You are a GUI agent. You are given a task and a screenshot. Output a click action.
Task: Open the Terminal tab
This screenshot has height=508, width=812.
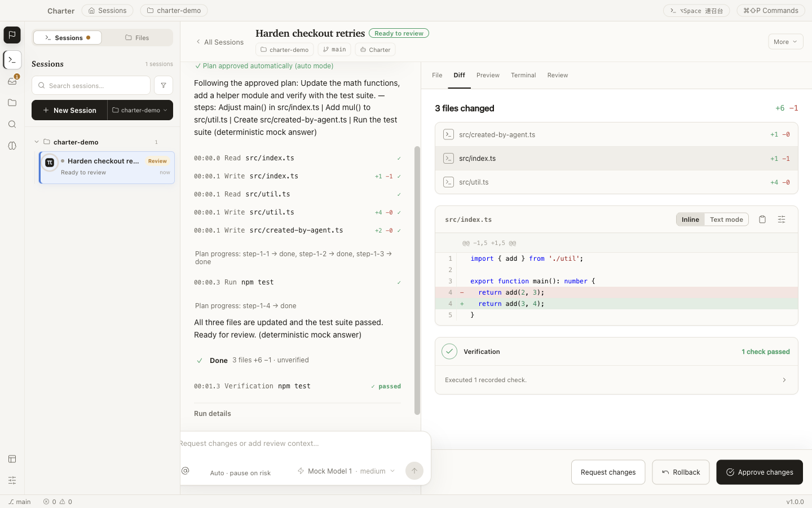(523, 75)
